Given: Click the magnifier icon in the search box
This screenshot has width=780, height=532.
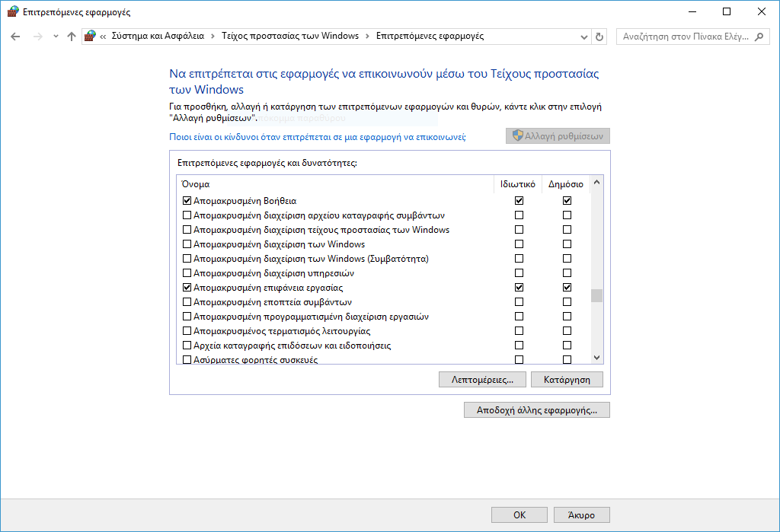Looking at the screenshot, I should tap(759, 37).
